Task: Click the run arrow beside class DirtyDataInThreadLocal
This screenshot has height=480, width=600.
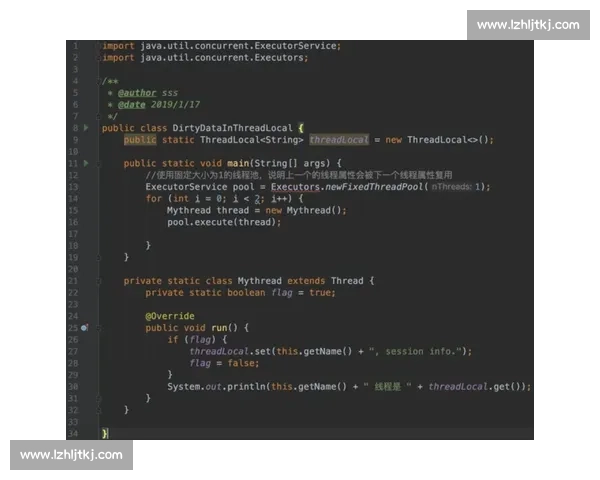Action: point(86,128)
